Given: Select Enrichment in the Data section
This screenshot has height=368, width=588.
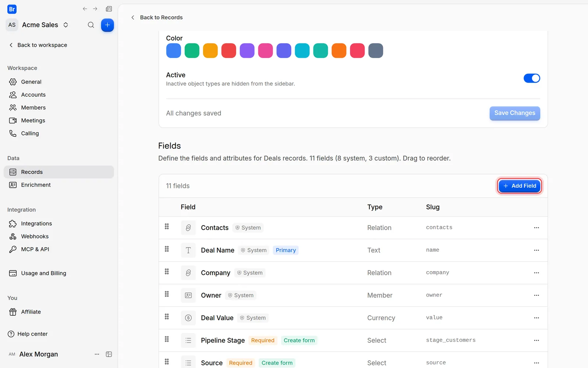Looking at the screenshot, I should click(x=59, y=185).
